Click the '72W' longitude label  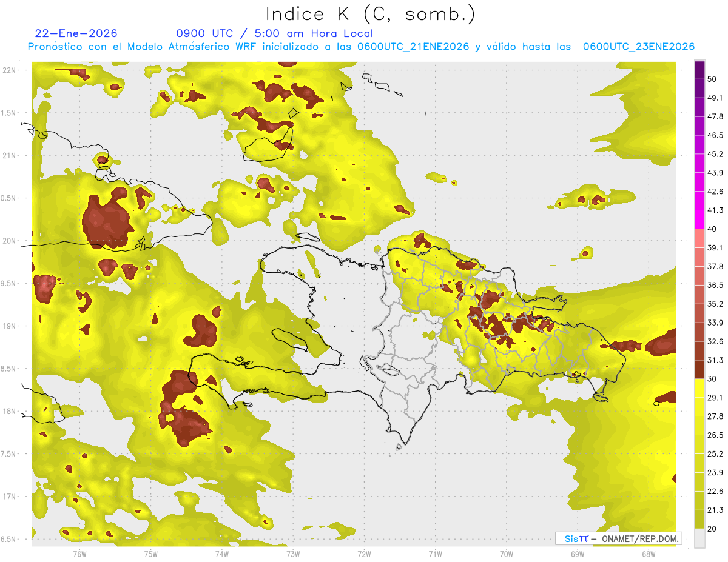click(364, 554)
